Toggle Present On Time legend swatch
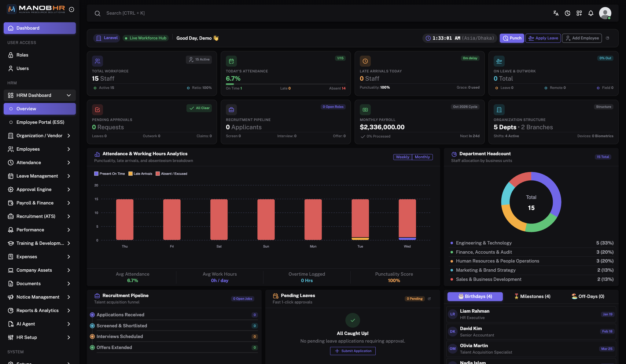Image resolution: width=626 pixels, height=364 pixels. coord(96,174)
